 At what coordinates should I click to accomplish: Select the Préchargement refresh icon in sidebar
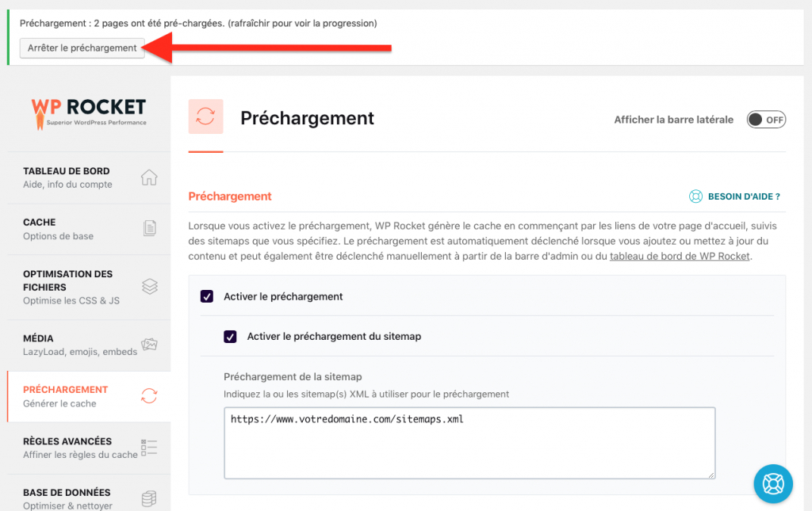coord(149,397)
